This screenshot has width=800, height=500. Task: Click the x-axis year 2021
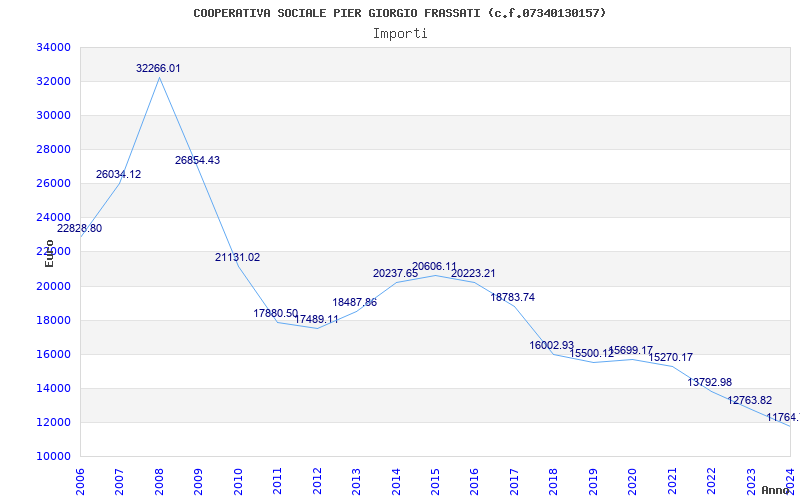672,481
